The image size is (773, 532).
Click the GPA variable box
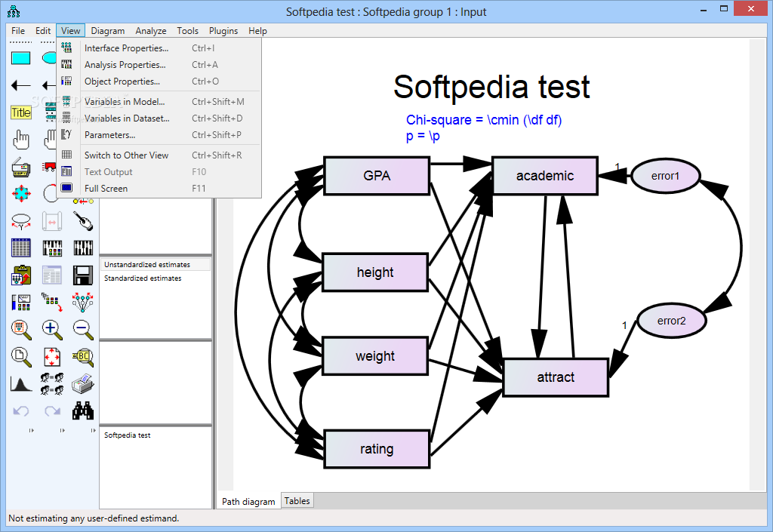(377, 176)
